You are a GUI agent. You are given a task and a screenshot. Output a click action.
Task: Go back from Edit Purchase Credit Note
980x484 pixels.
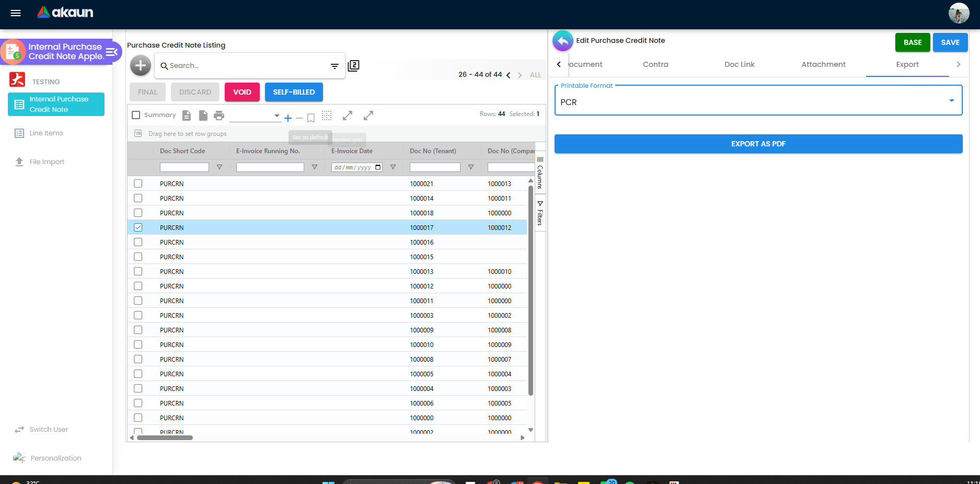tap(563, 41)
